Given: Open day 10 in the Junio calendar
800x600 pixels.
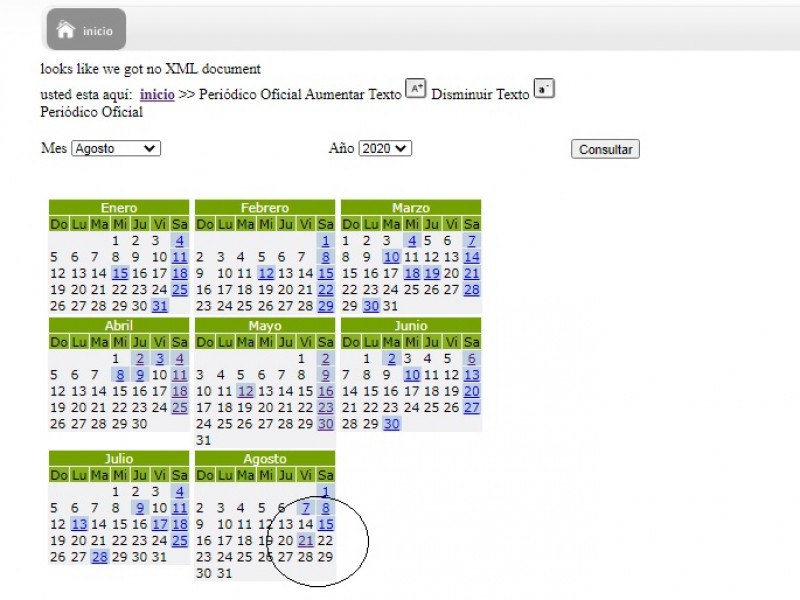Looking at the screenshot, I should pyautogui.click(x=411, y=374).
